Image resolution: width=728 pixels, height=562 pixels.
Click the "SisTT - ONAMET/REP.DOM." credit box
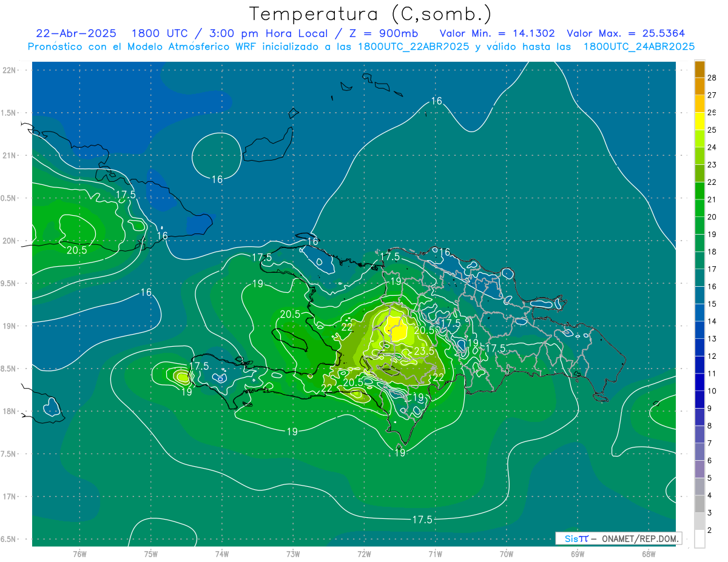pos(619,538)
